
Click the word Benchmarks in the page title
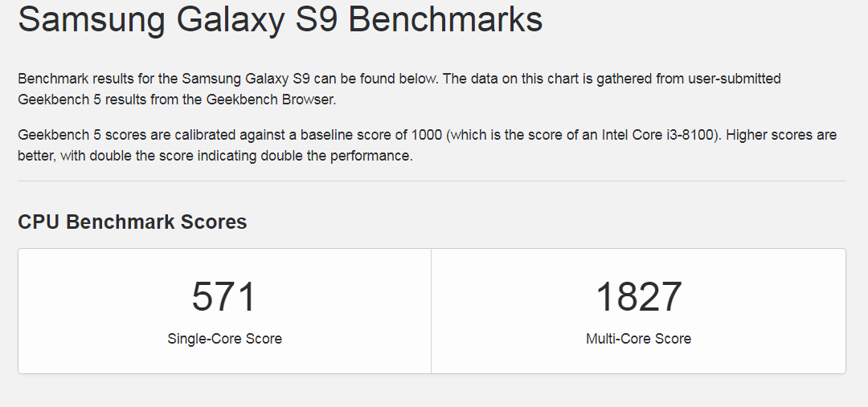[x=445, y=19]
